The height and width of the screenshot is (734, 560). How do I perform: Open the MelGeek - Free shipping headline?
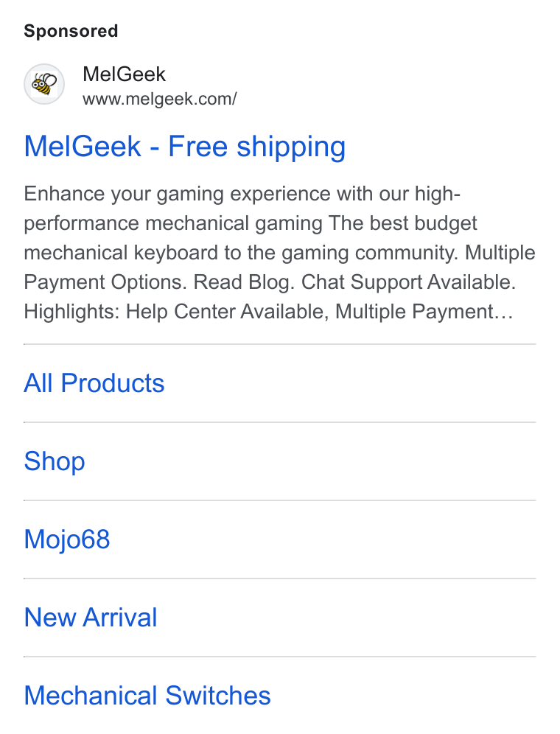[x=185, y=147]
